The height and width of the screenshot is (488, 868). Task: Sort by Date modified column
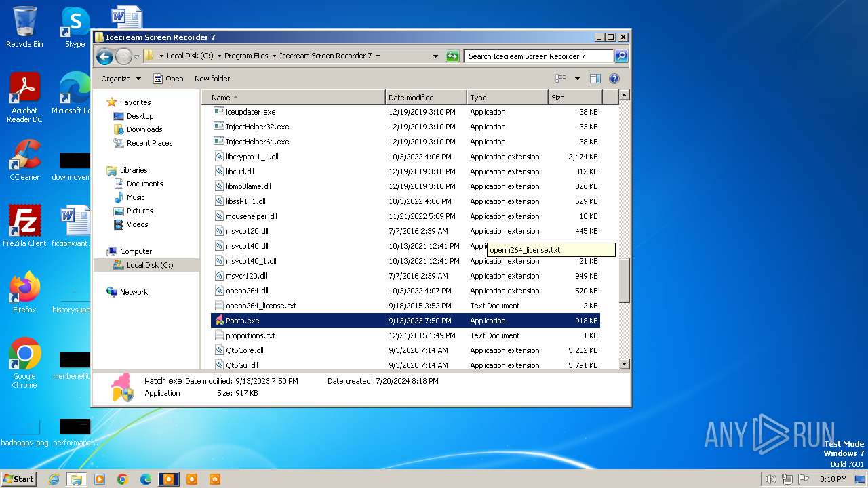(426, 98)
